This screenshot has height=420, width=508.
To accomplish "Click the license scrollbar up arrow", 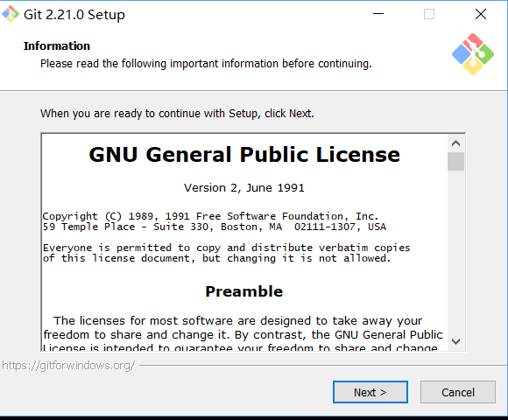I will 455,143.
